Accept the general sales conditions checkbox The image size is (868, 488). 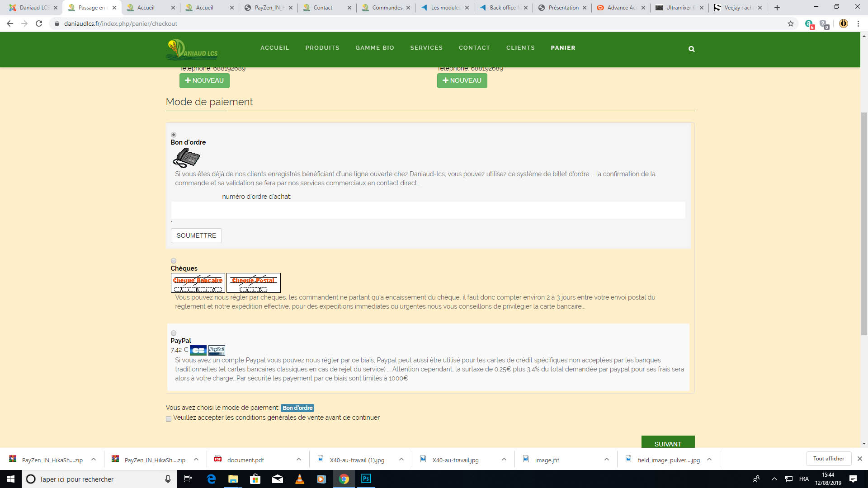coord(169,419)
